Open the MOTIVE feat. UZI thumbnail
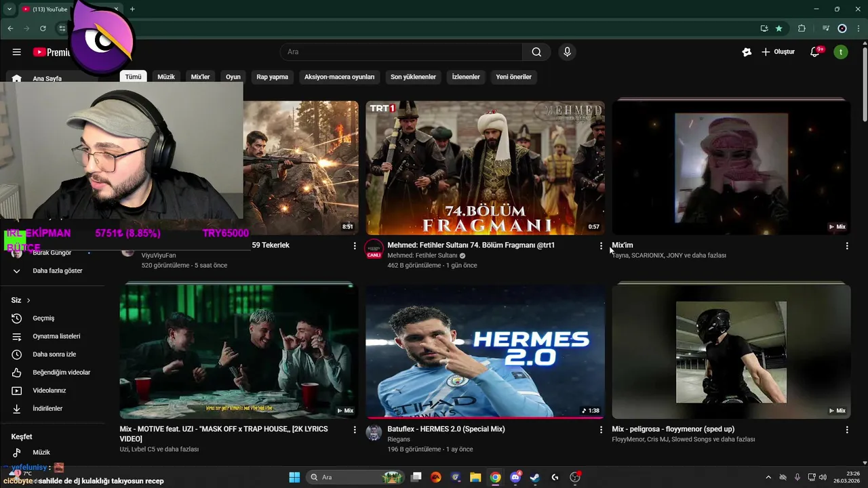 (239, 352)
